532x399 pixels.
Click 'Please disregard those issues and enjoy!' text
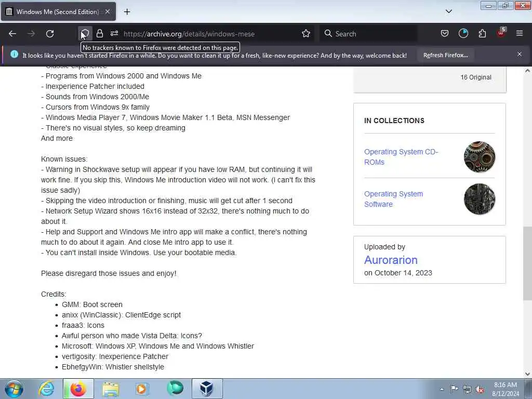pos(109,273)
